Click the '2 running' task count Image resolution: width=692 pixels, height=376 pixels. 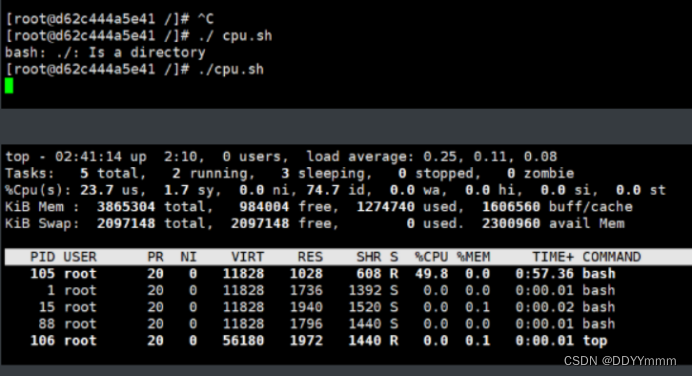click(210, 173)
